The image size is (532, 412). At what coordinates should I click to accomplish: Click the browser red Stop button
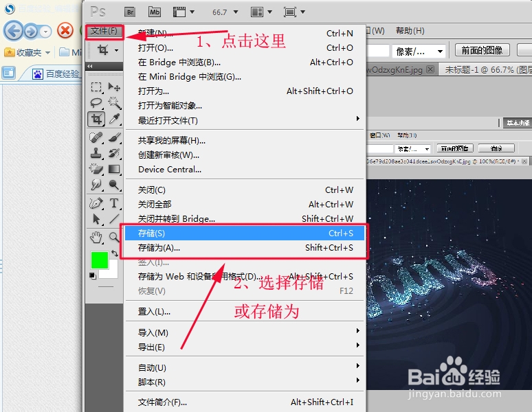65,30
